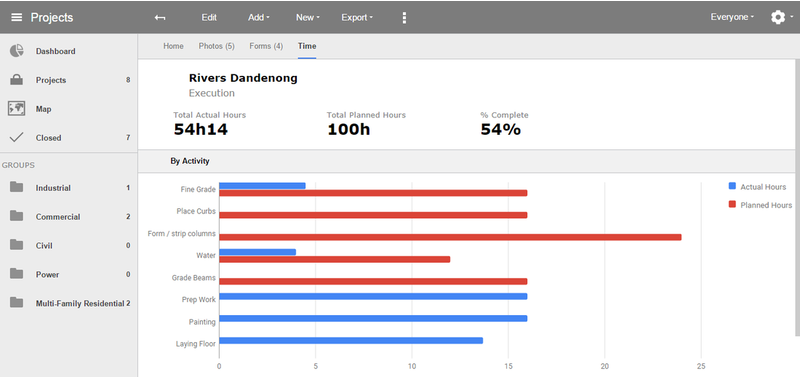This screenshot has width=800, height=379.
Task: Click the Map icon in sidebar
Action: [x=16, y=109]
